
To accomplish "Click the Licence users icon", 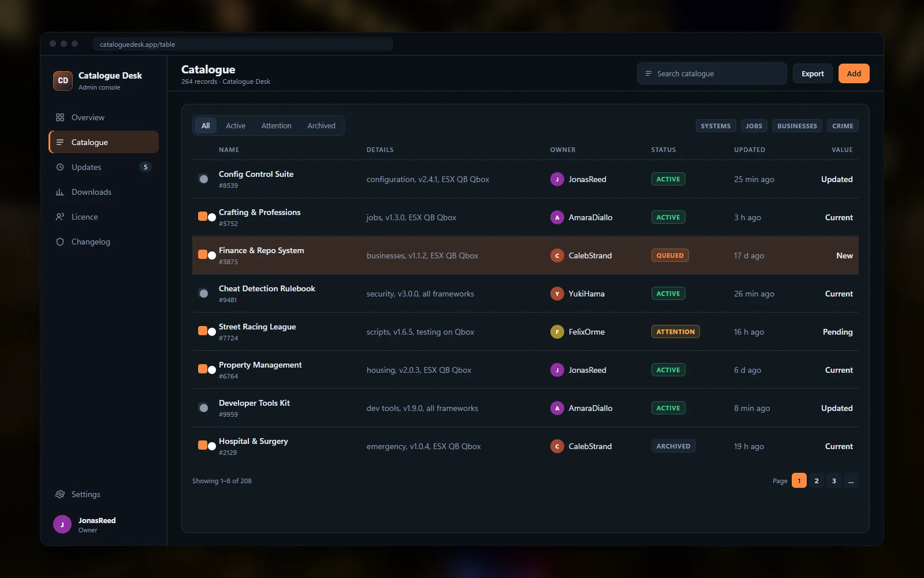I will point(60,217).
